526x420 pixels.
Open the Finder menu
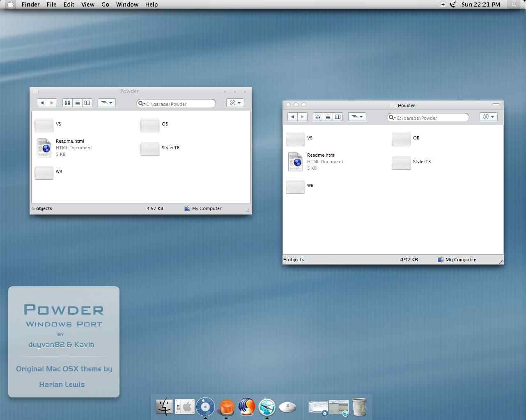point(31,5)
